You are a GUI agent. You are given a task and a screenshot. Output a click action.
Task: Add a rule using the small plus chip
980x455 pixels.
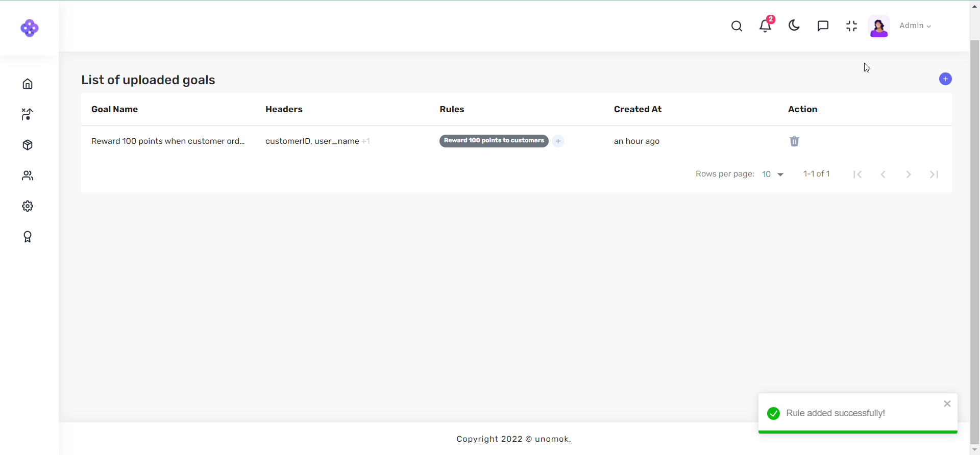558,141
